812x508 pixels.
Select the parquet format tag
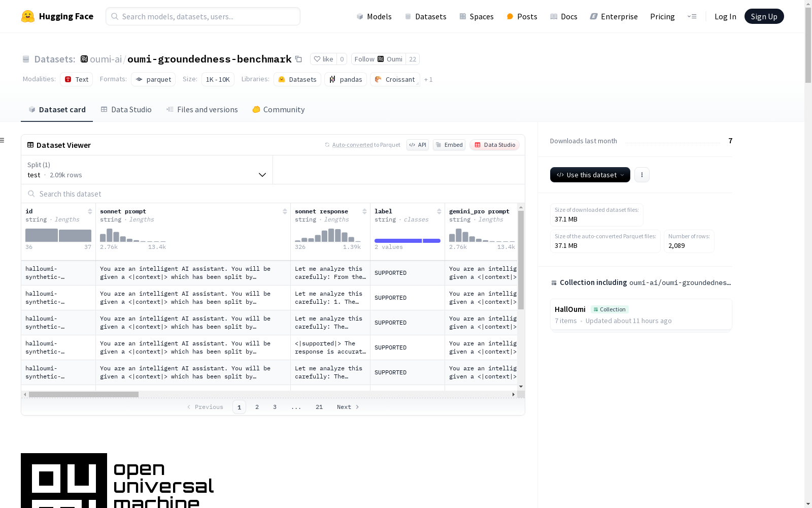[x=153, y=79]
